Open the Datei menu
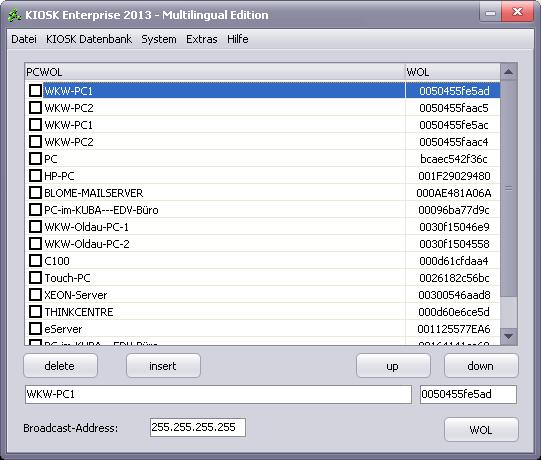This screenshot has width=541, height=460. click(24, 39)
